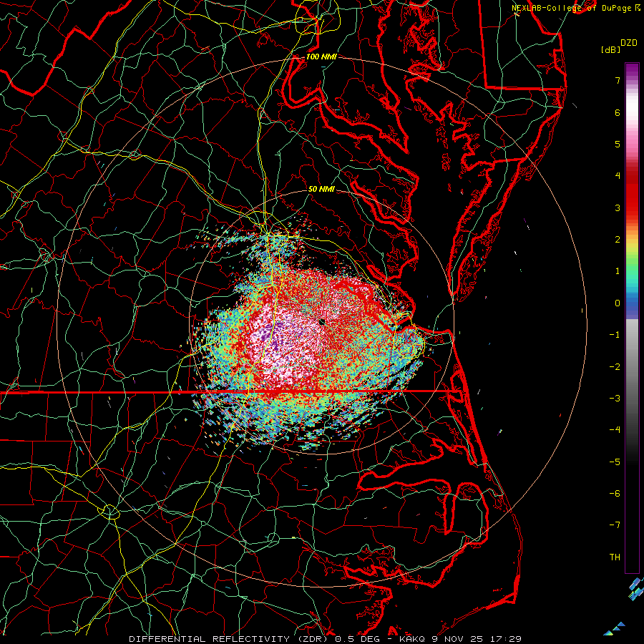Click the 7 dB scale value
This screenshot has width=644, height=644.
[x=618, y=80]
